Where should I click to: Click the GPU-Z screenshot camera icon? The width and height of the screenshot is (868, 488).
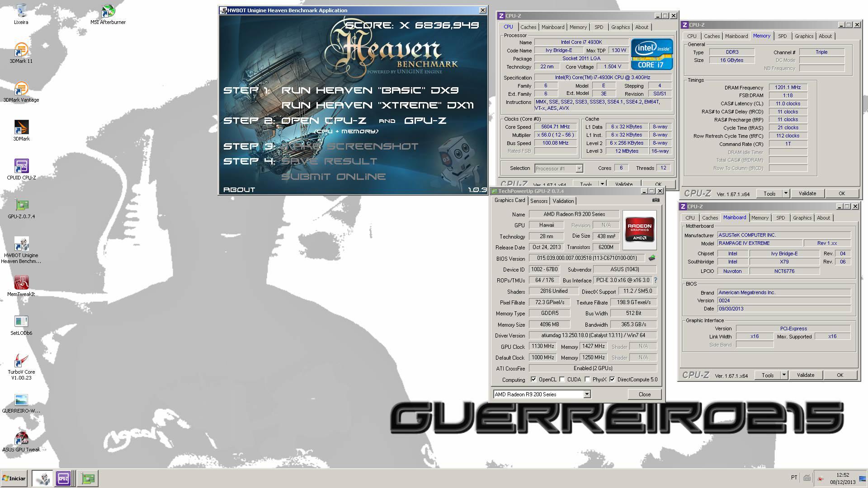656,200
